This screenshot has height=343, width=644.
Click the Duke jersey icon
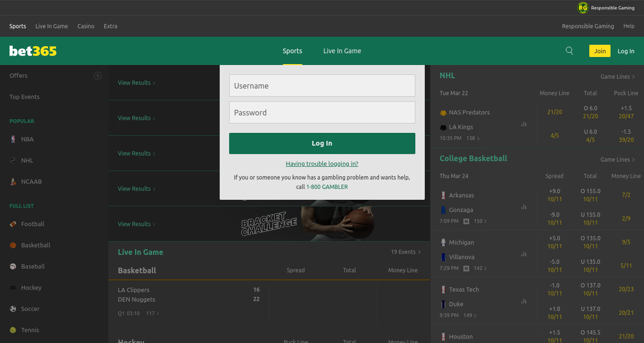(x=443, y=304)
